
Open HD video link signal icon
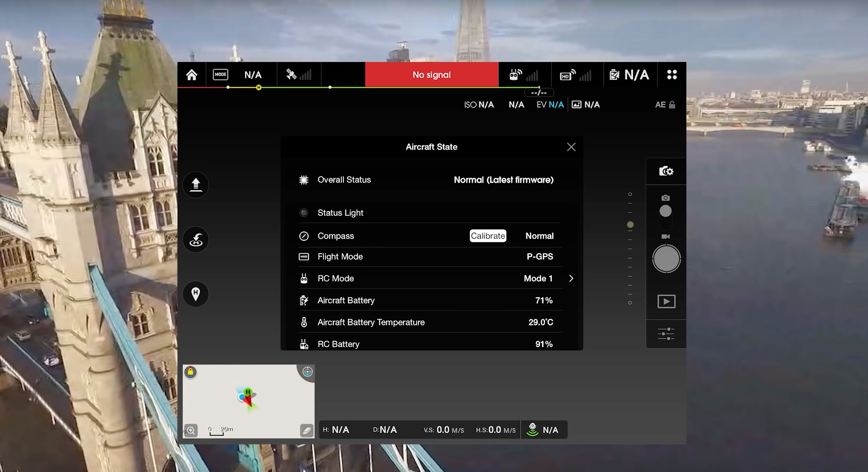(575, 75)
